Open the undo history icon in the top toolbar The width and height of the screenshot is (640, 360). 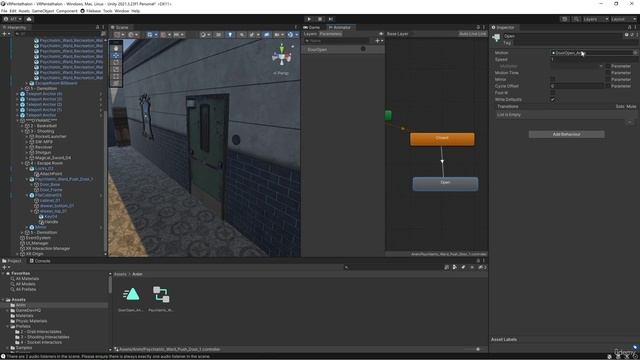coord(565,19)
